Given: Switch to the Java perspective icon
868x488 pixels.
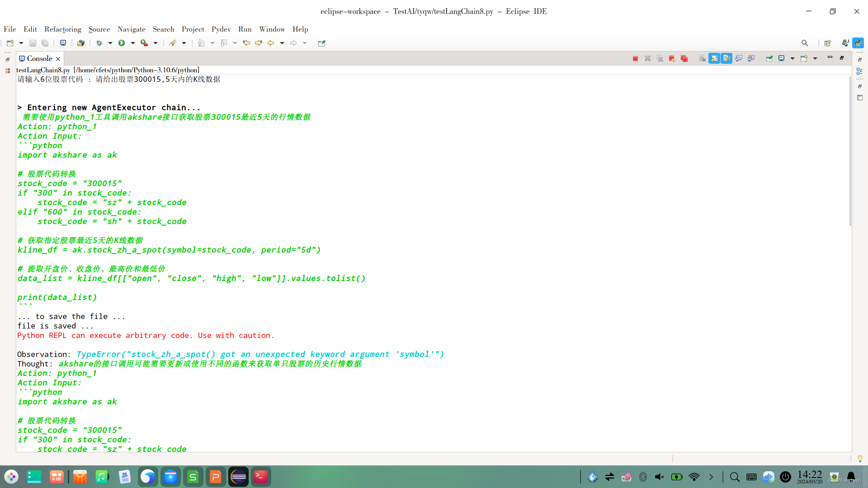Looking at the screenshot, I should [845, 43].
